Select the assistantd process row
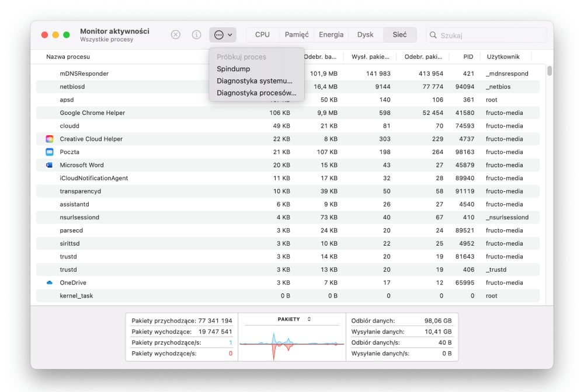Image resolution: width=584 pixels, height=392 pixels. [x=287, y=204]
